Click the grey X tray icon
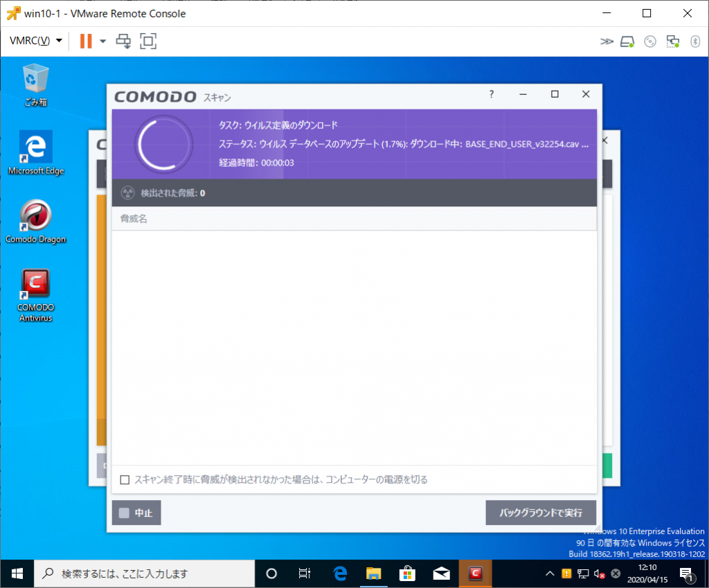 616,573
